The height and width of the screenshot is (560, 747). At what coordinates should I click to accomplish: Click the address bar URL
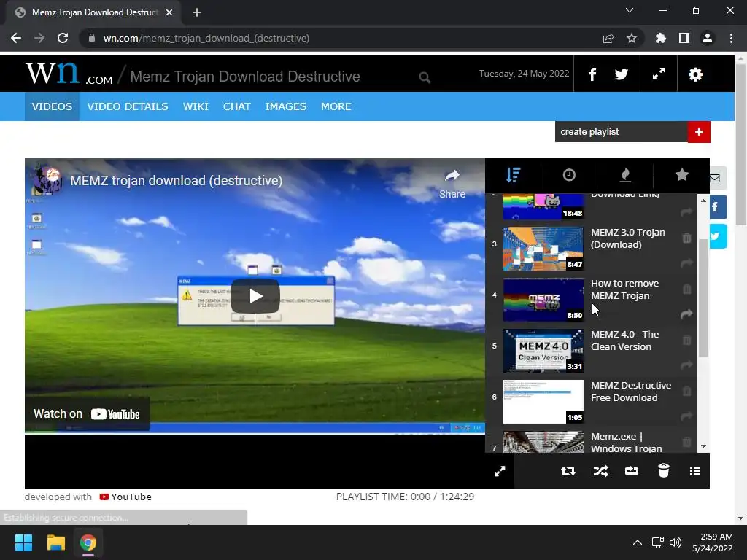click(x=206, y=38)
